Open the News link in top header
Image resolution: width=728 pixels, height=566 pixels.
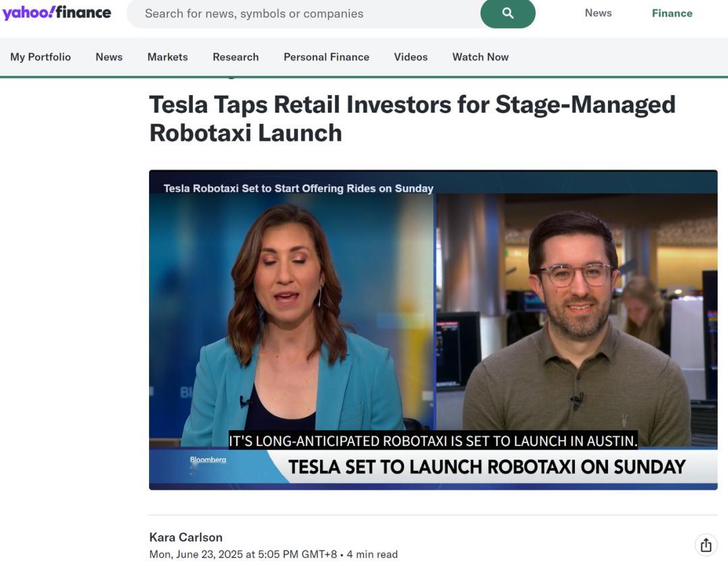(598, 13)
